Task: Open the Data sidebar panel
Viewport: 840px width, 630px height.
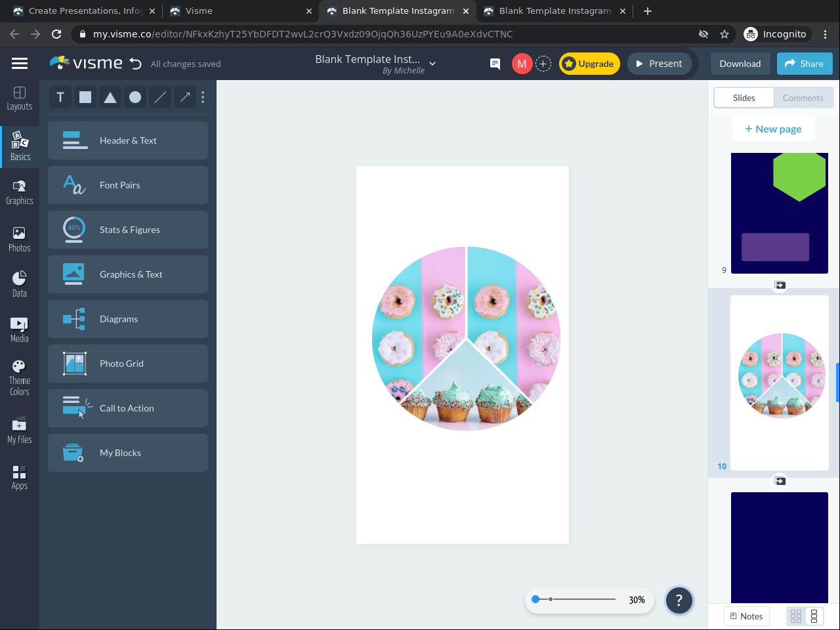Action: pyautogui.click(x=20, y=284)
